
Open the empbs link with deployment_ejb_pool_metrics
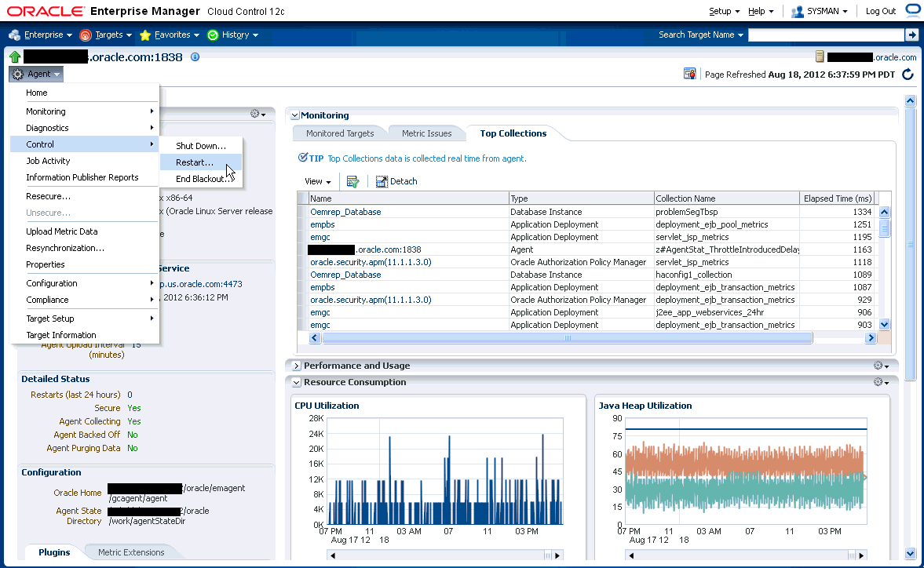pos(323,224)
